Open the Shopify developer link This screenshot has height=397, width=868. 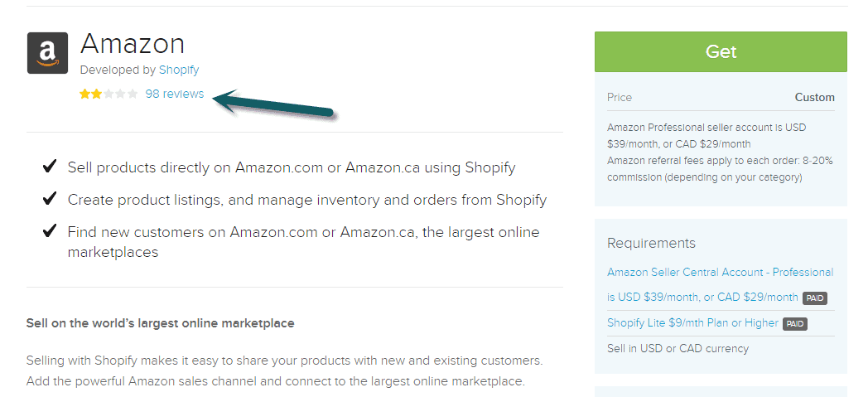pyautogui.click(x=179, y=70)
